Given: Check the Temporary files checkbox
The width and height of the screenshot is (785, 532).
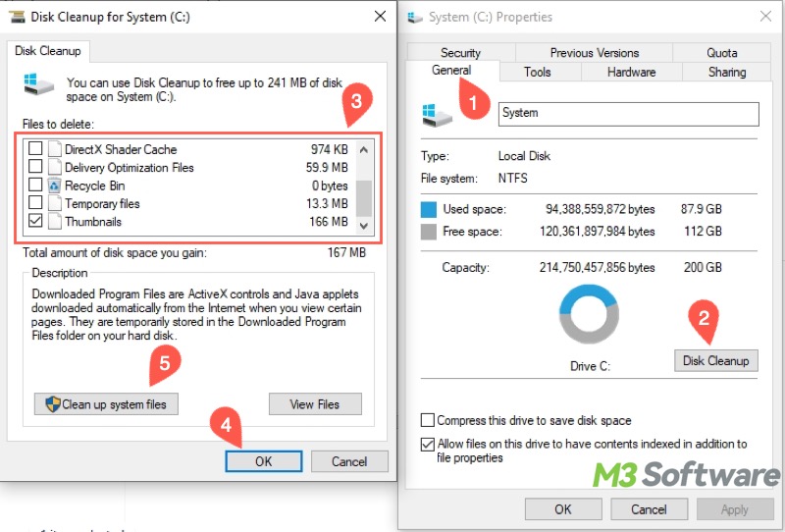Looking at the screenshot, I should [x=35, y=204].
